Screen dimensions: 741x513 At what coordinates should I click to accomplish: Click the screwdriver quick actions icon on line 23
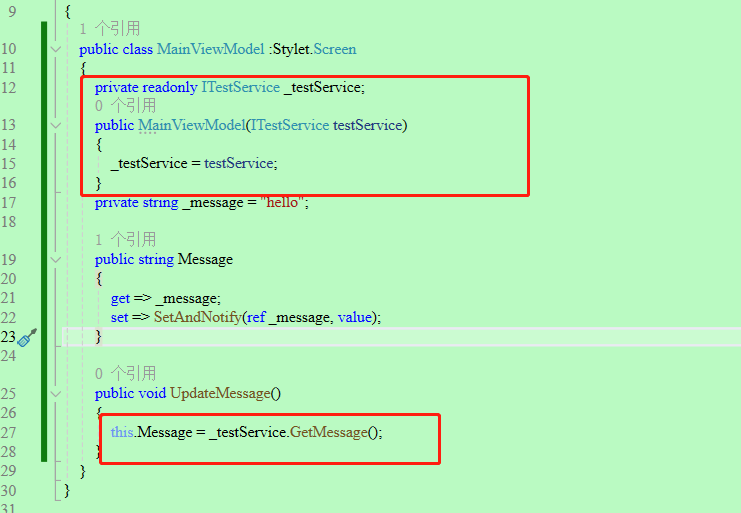[x=27, y=337]
